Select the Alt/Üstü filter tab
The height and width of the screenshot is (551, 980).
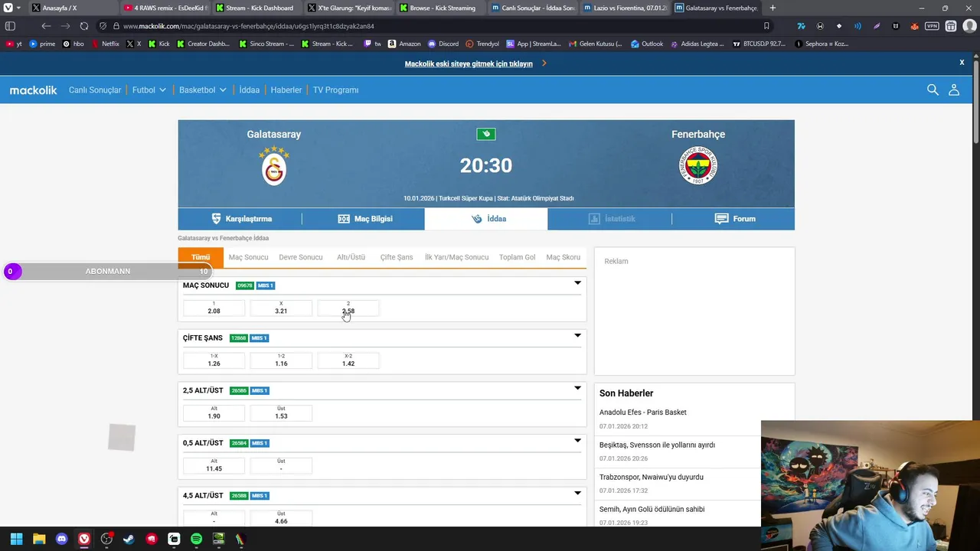tap(351, 257)
